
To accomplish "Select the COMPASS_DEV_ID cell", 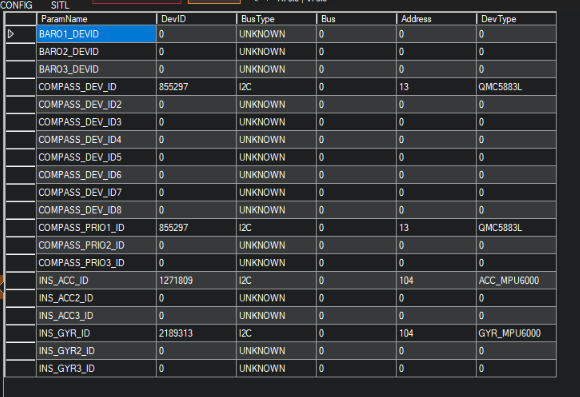I will pos(96,87).
